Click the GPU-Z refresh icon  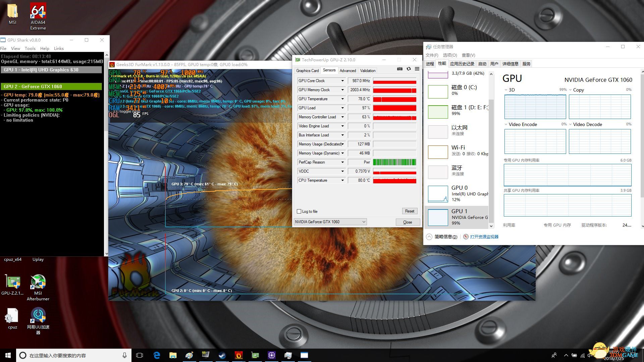click(x=409, y=69)
